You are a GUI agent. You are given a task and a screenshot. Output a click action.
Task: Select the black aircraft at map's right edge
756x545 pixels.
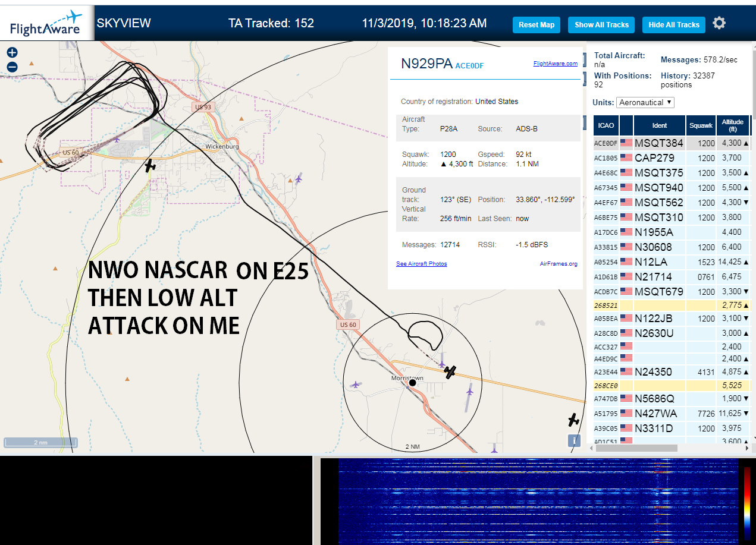coord(573,420)
